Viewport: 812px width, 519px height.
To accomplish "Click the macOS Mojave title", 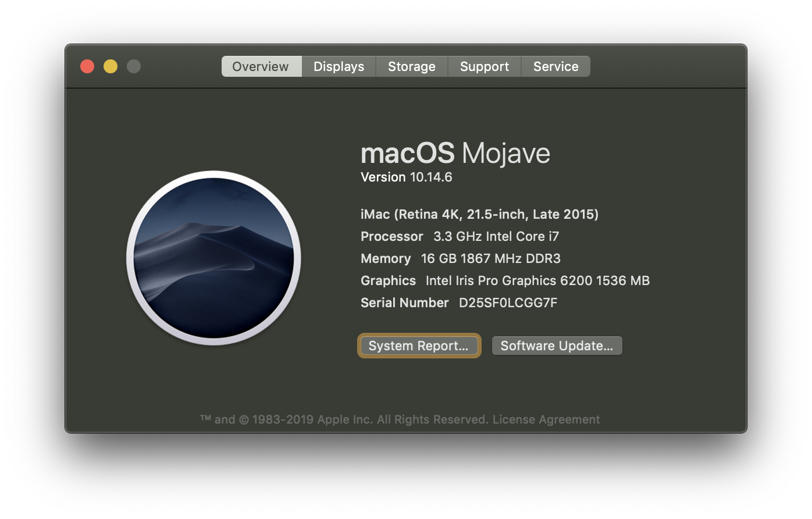I will [x=455, y=154].
